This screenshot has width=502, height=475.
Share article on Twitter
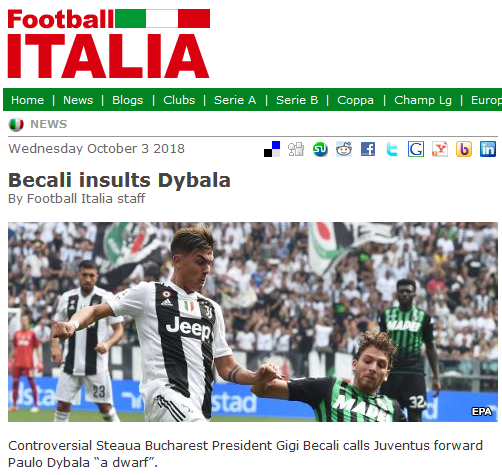(x=392, y=149)
